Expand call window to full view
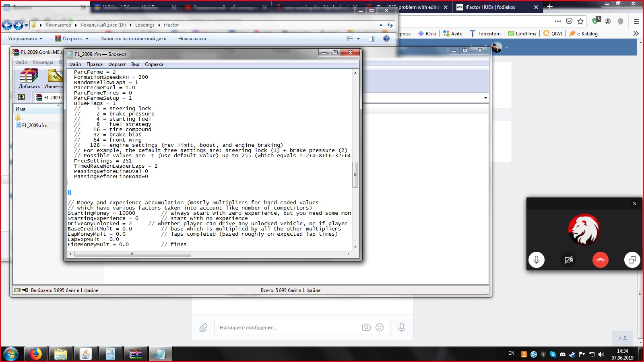 (632, 260)
